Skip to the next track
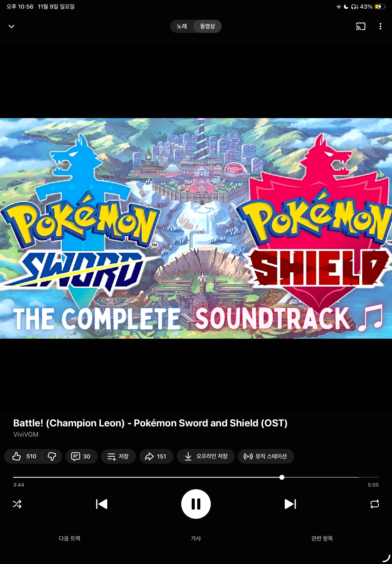Screen dimensions: 392x564 pyautogui.click(x=290, y=504)
